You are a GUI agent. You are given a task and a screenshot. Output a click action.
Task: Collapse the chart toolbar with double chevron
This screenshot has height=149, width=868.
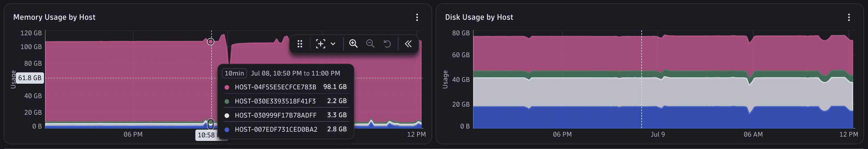coord(408,44)
